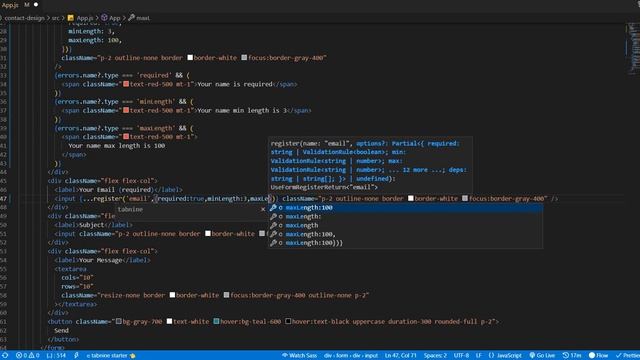Click 'Your Message' label text
The height and width of the screenshot is (360, 640).
click(x=100, y=260)
